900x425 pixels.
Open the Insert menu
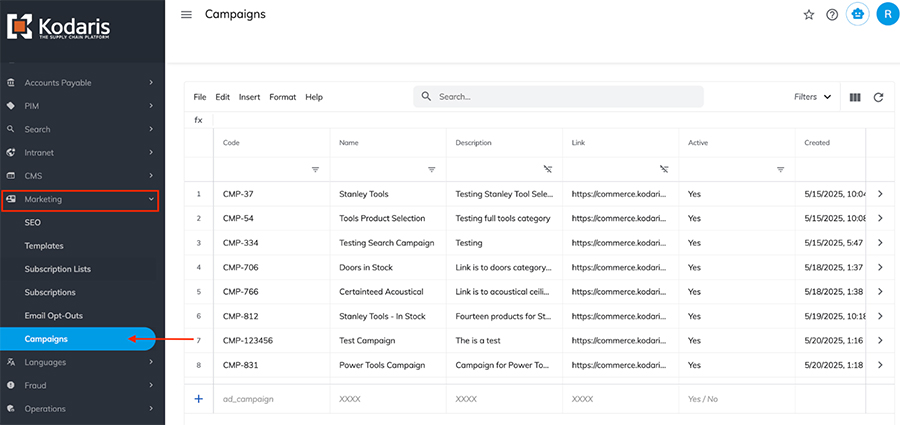tap(250, 97)
